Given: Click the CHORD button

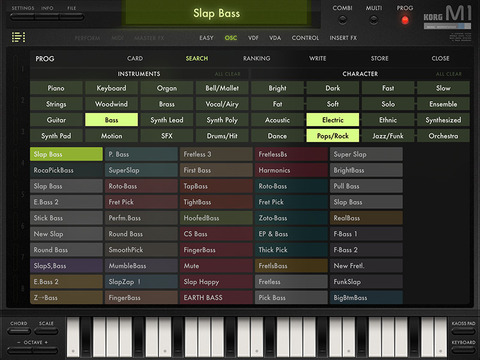Looking at the screenshot, I should point(19,331).
